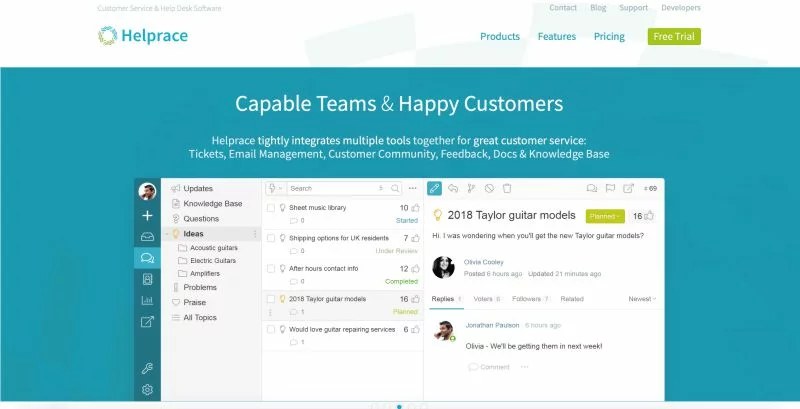The height and width of the screenshot is (409, 800).
Task: Click the block/spam circle toolbar icon
Action: pos(489,188)
